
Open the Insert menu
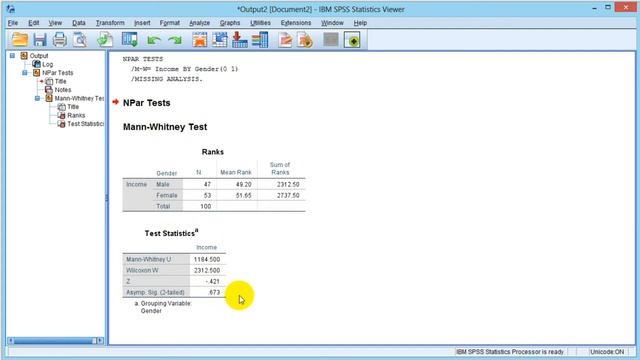point(142,23)
